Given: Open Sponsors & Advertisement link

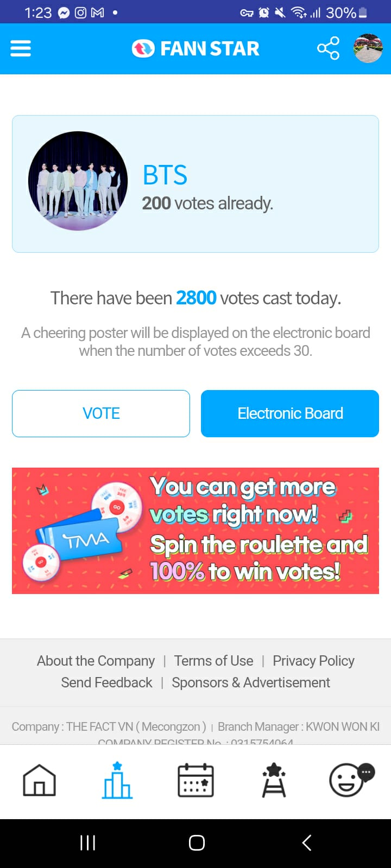Looking at the screenshot, I should [251, 682].
